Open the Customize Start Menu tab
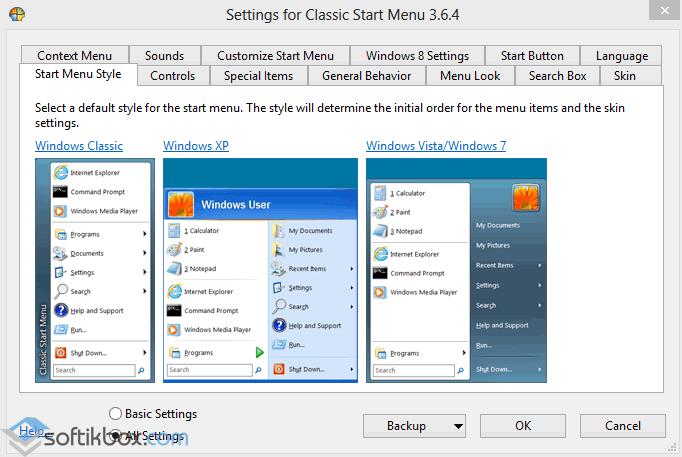This screenshot has height=457, width=682. 275,56
